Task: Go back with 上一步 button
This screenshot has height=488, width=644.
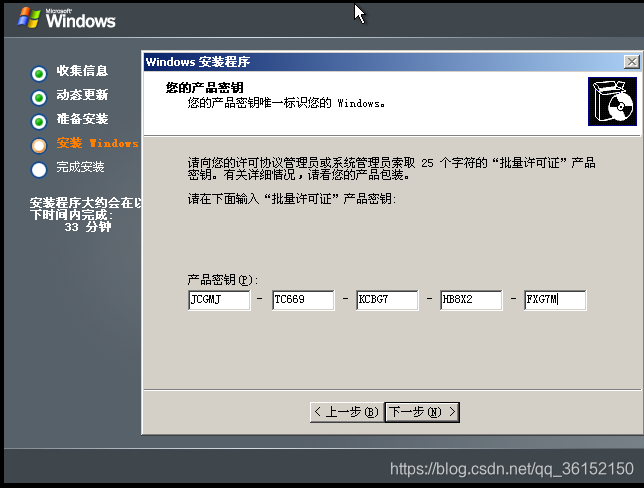Action: [x=347, y=412]
